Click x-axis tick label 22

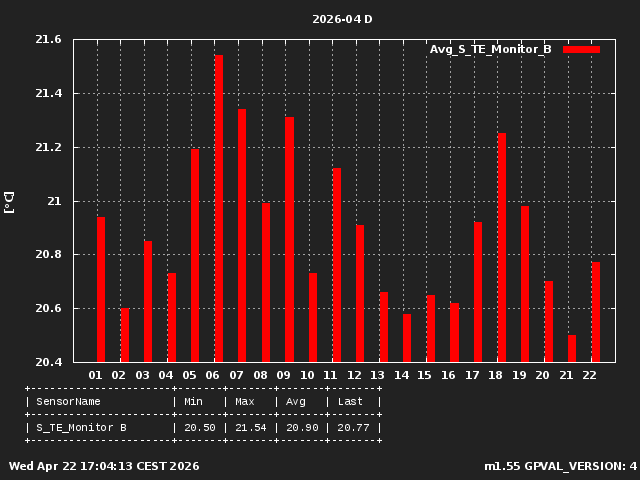tap(589, 375)
